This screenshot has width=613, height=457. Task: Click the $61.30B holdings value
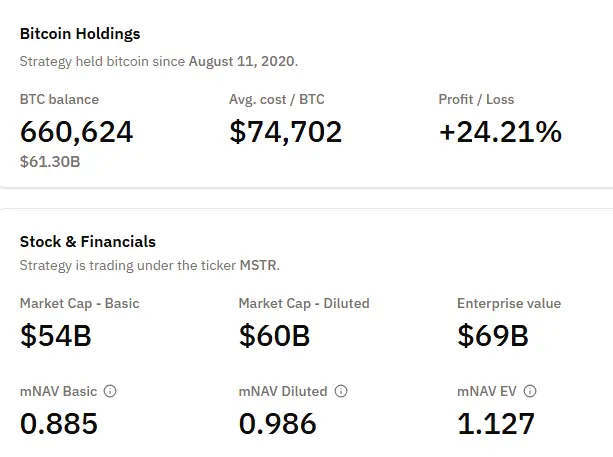50,160
